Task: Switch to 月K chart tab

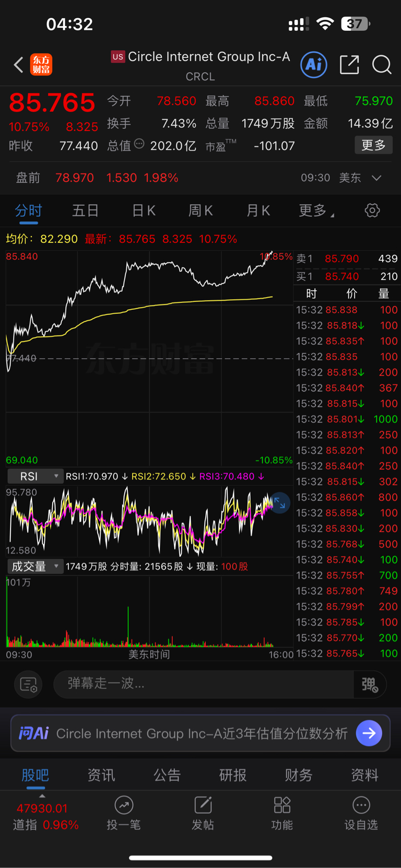Action: [x=258, y=210]
